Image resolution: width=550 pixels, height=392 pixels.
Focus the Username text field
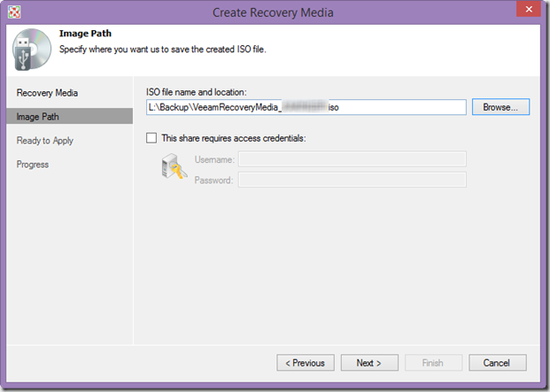[352, 159]
